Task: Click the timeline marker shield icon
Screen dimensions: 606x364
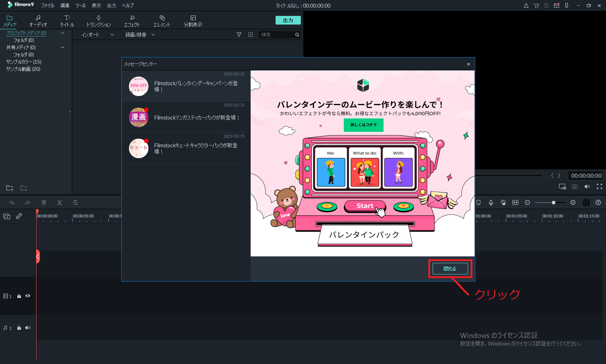Action: pyautogui.click(x=479, y=203)
